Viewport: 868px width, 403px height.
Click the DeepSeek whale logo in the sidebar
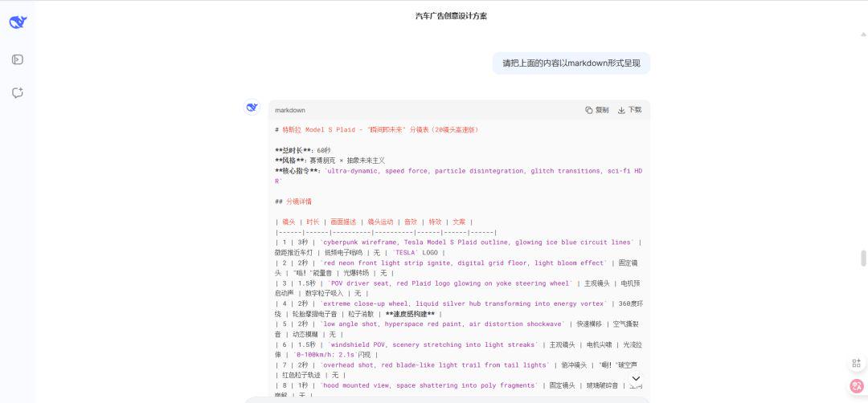18,22
